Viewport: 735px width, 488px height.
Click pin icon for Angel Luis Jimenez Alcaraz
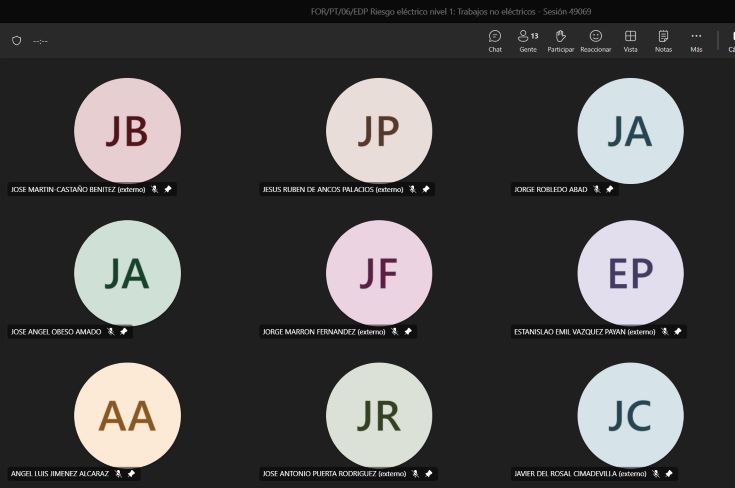(x=131, y=473)
